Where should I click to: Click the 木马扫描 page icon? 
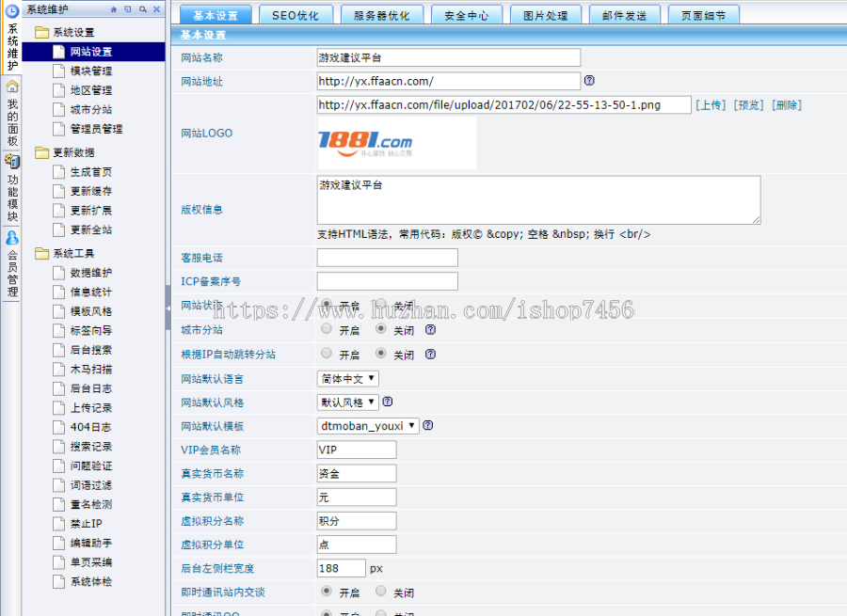pyautogui.click(x=59, y=370)
